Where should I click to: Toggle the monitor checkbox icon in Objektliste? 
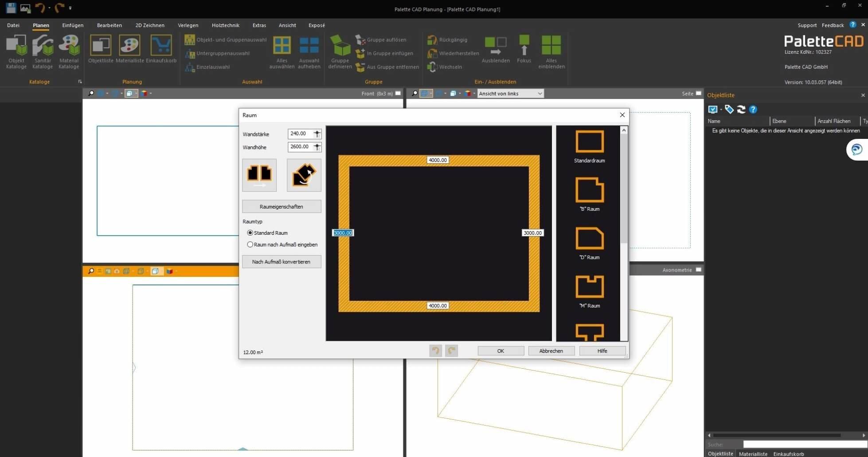point(712,109)
